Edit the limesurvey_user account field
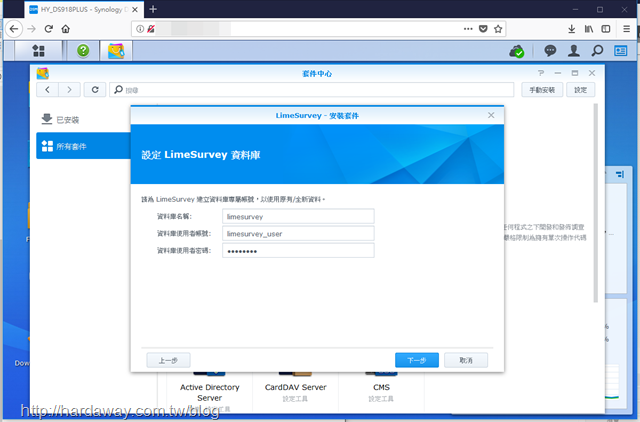640x422 pixels. click(x=298, y=233)
